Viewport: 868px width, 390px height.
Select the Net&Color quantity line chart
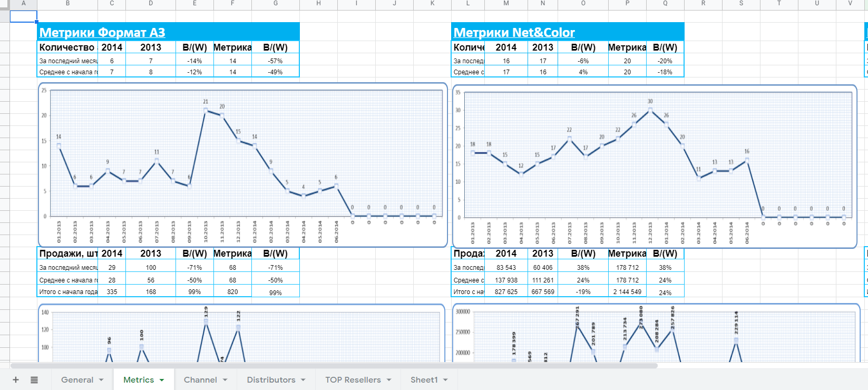(655, 166)
